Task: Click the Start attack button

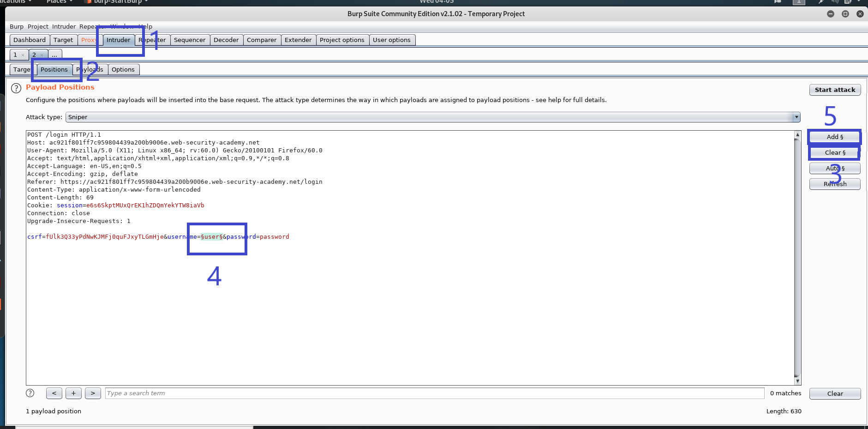Action: (835, 90)
